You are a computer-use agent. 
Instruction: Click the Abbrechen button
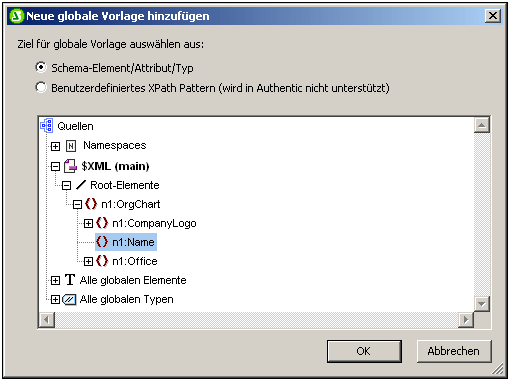tap(454, 351)
